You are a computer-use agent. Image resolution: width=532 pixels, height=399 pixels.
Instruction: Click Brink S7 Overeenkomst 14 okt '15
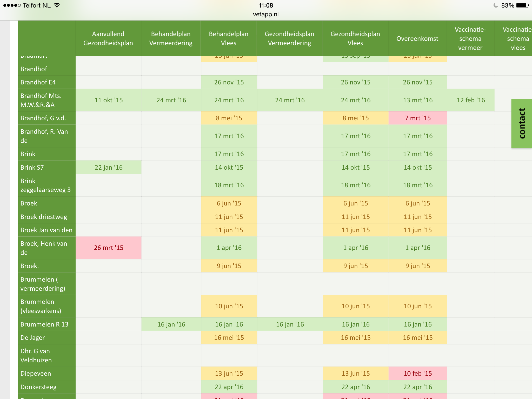pyautogui.click(x=418, y=167)
